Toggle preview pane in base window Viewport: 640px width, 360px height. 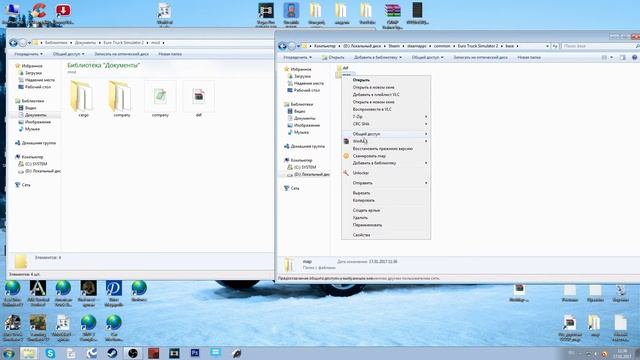(x=622, y=58)
